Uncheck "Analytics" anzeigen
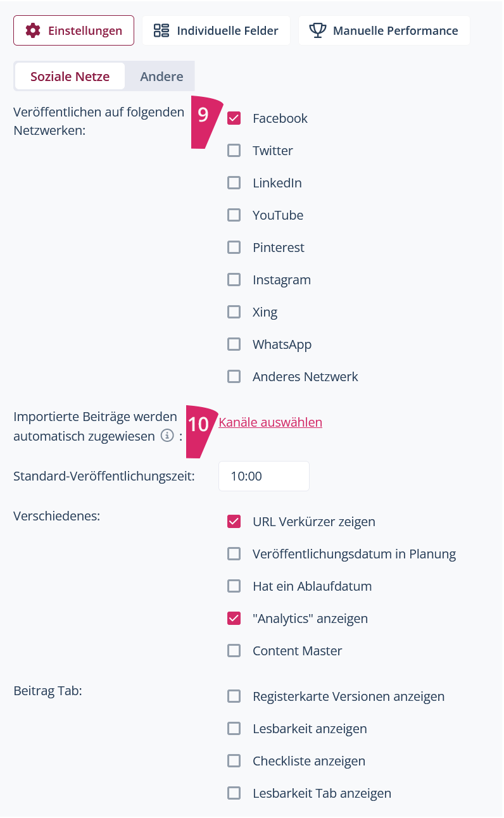The height and width of the screenshot is (818, 504). pos(234,619)
